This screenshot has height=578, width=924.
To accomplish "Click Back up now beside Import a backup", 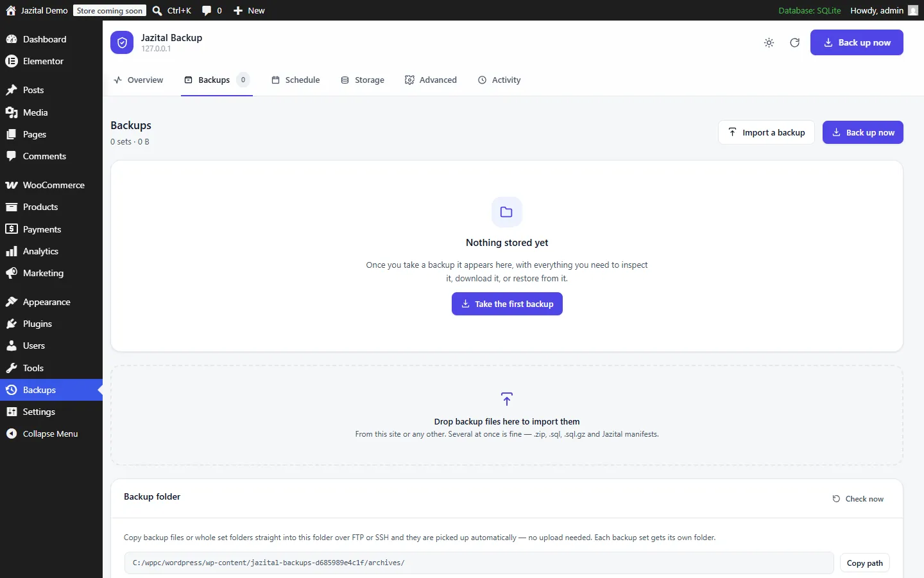I will 863,132.
